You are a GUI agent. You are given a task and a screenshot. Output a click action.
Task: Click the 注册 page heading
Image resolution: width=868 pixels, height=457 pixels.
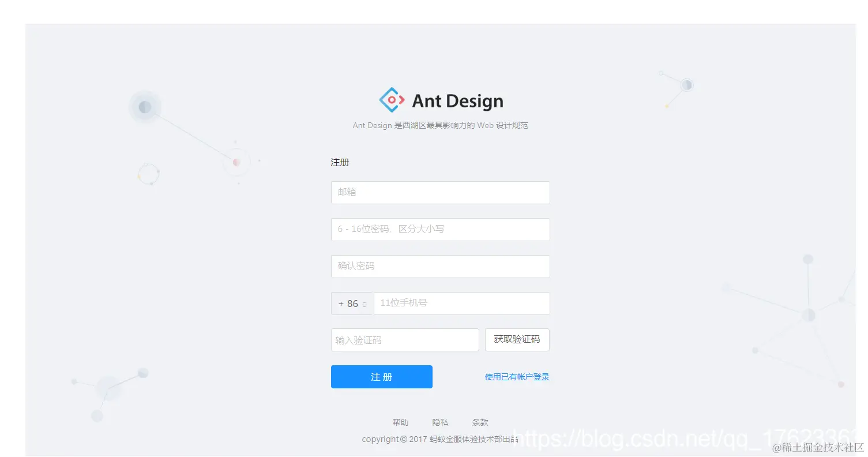click(340, 162)
